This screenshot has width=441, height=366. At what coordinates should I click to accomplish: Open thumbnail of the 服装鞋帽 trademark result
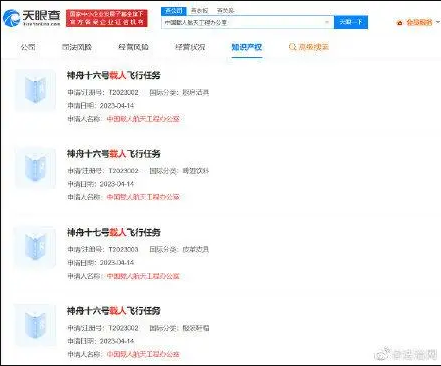tap(35, 325)
